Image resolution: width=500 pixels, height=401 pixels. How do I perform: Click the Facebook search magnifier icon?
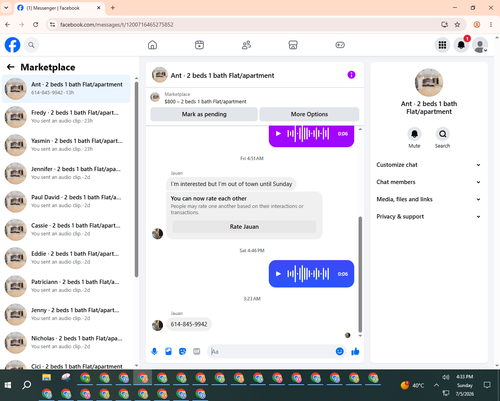pos(31,45)
